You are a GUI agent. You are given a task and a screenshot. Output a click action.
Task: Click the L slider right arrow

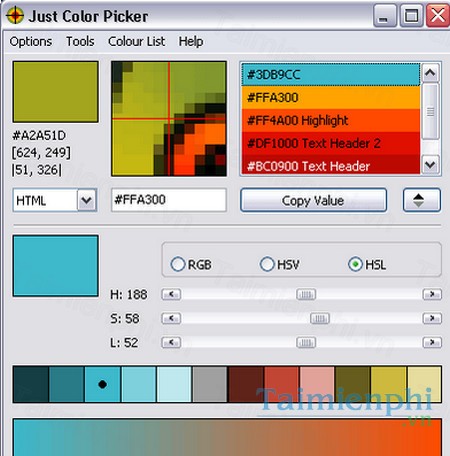pos(432,342)
